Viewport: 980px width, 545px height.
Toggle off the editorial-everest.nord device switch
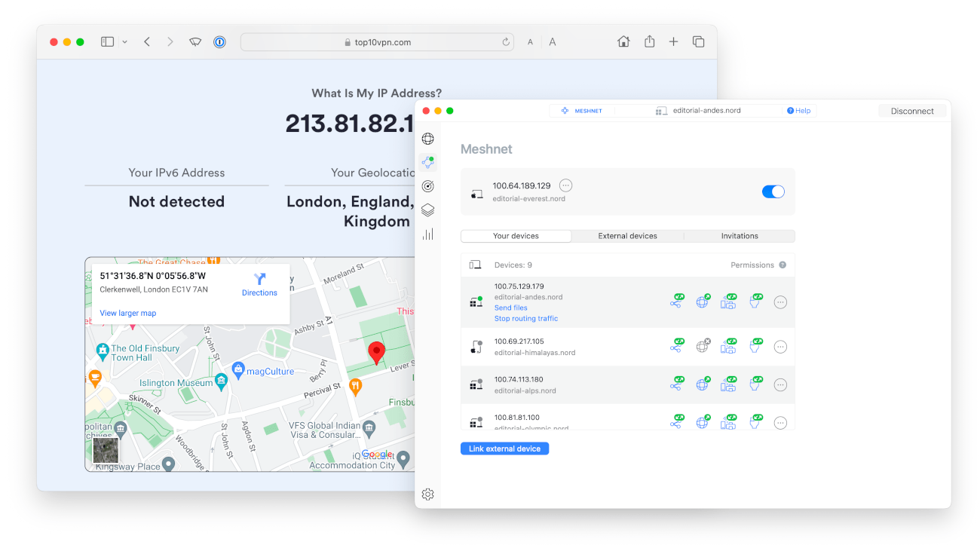click(773, 191)
